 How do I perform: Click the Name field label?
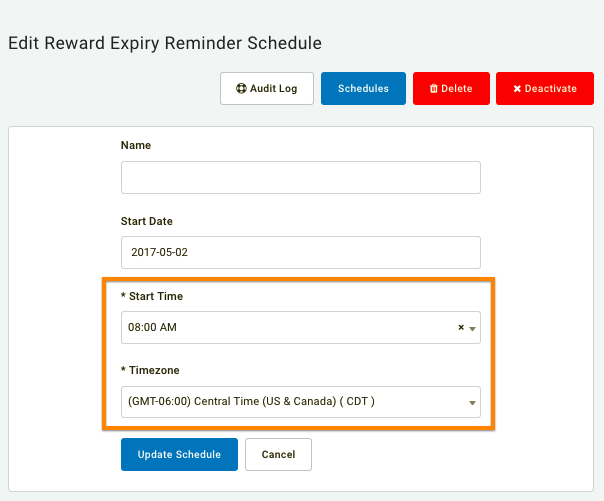(136, 146)
